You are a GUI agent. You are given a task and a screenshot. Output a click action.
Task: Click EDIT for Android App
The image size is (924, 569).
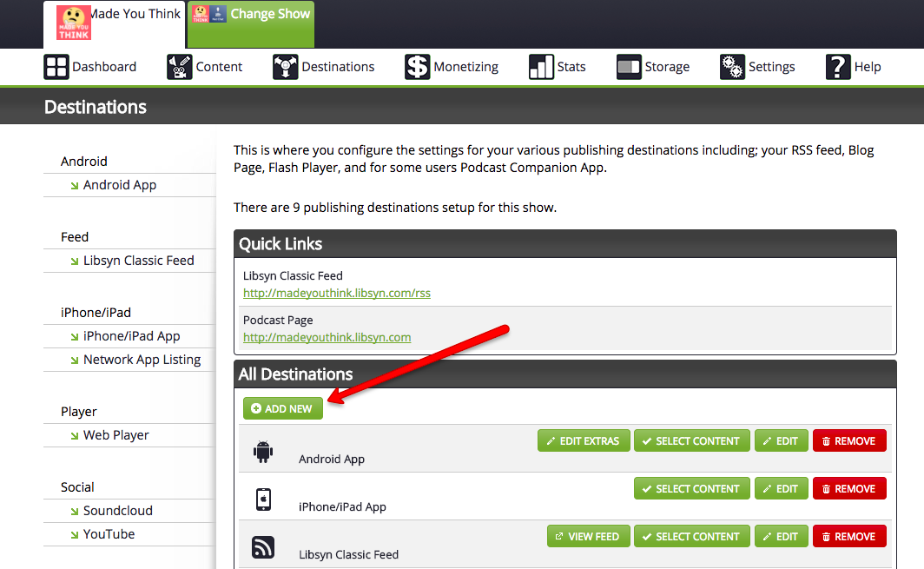tap(782, 441)
